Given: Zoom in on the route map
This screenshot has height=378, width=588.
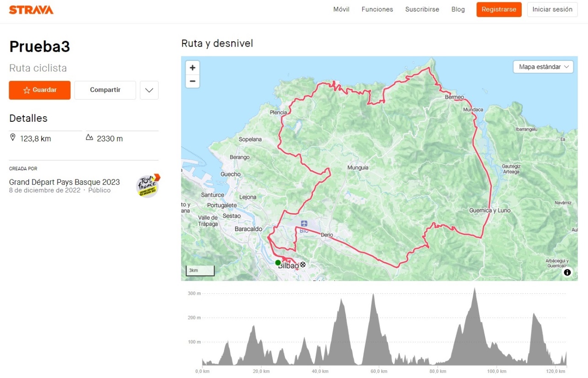Looking at the screenshot, I should pyautogui.click(x=192, y=68).
